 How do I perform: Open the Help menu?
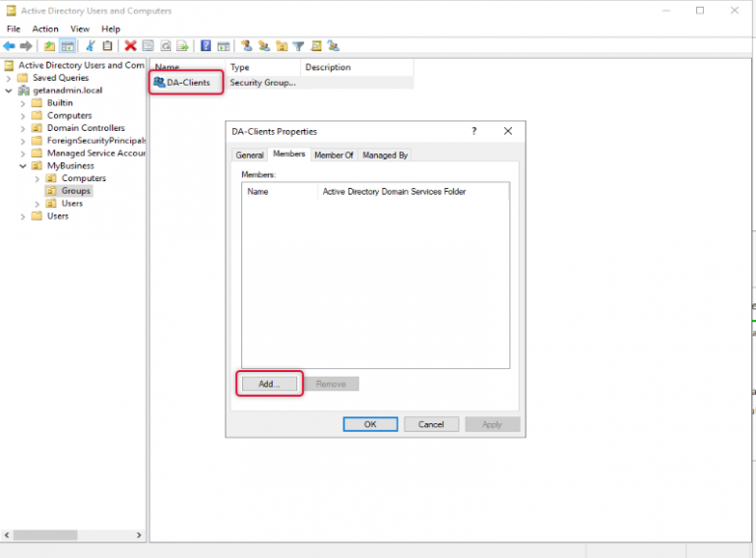coord(110,29)
